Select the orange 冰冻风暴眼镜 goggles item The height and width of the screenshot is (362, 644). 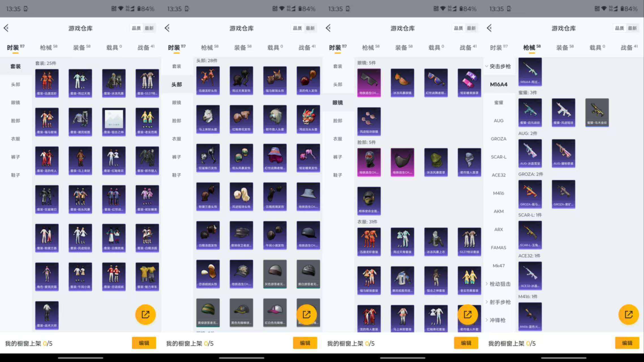point(402,83)
